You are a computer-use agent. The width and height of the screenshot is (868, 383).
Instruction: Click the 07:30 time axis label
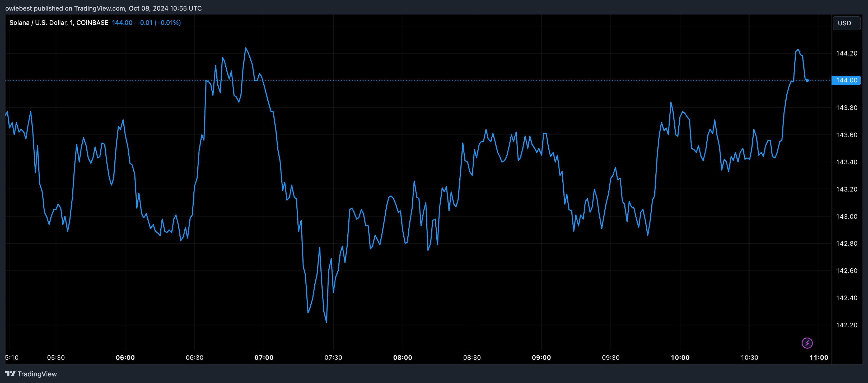[333, 357]
